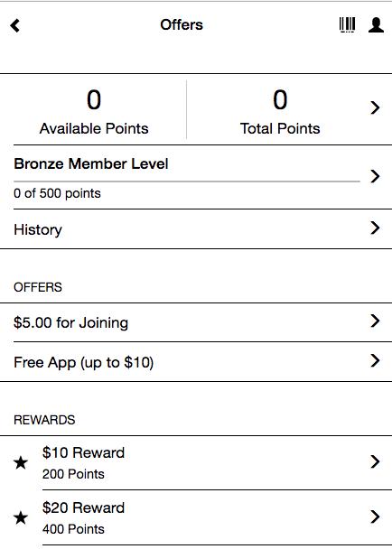Expand the points summary chevron
392x549 pixels.
pos(375,107)
